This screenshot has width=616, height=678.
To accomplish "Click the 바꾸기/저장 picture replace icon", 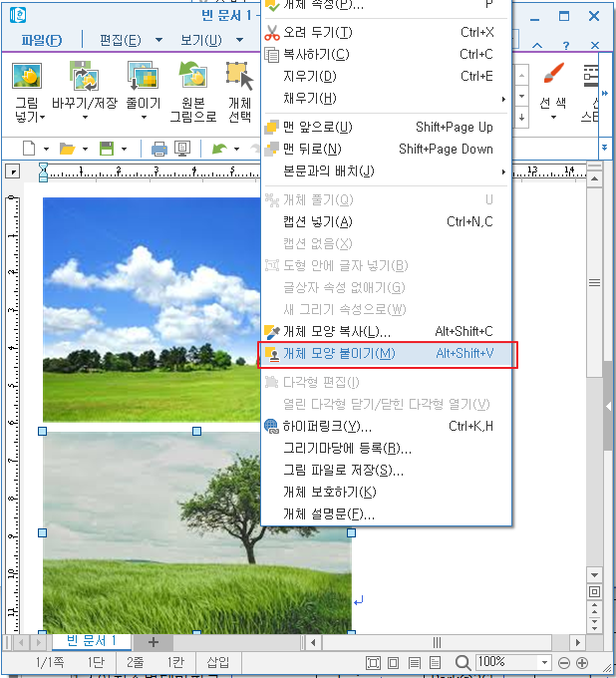I will pyautogui.click(x=85, y=76).
